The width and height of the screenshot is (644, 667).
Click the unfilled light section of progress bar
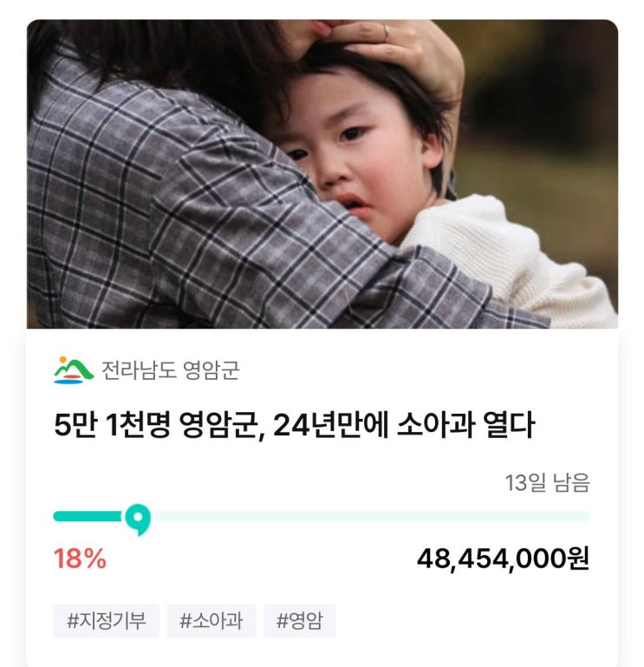pyautogui.click(x=371, y=516)
